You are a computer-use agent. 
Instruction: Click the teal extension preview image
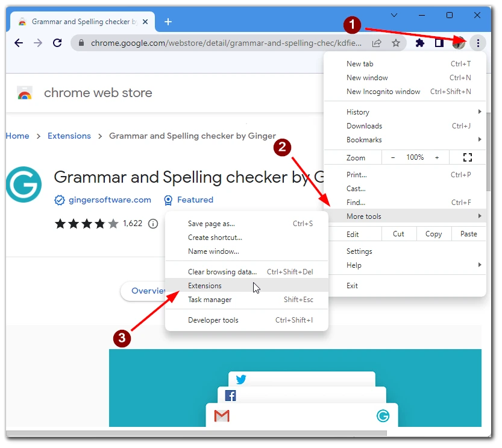295,388
